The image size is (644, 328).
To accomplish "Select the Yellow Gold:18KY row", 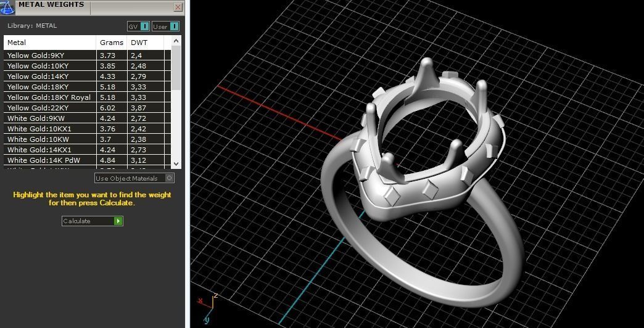I will pyautogui.click(x=87, y=86).
